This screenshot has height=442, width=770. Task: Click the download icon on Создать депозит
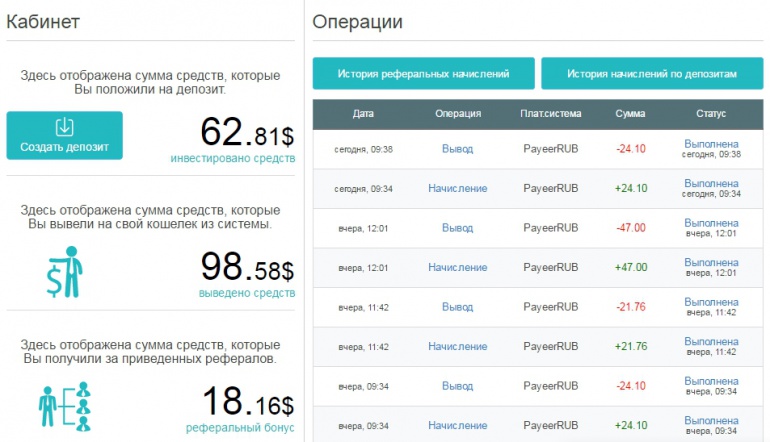(64, 127)
